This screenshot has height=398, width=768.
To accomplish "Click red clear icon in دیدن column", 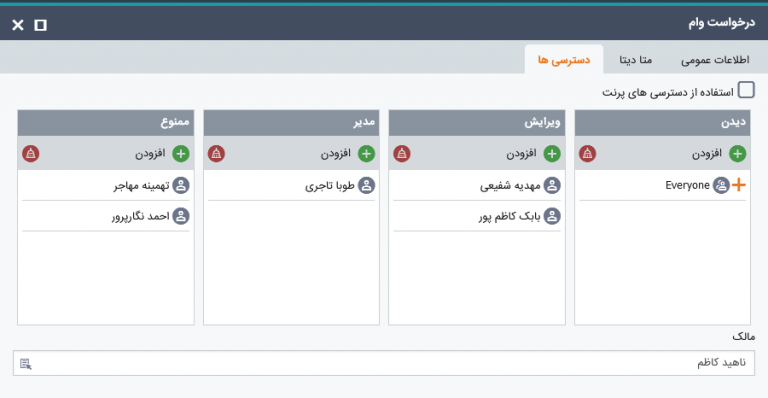I will [587, 154].
